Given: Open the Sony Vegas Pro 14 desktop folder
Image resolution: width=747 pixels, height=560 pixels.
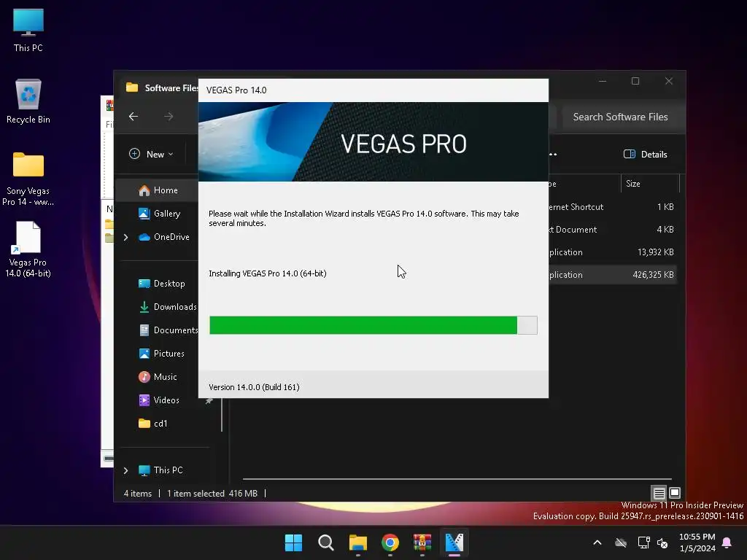Looking at the screenshot, I should (x=28, y=179).
